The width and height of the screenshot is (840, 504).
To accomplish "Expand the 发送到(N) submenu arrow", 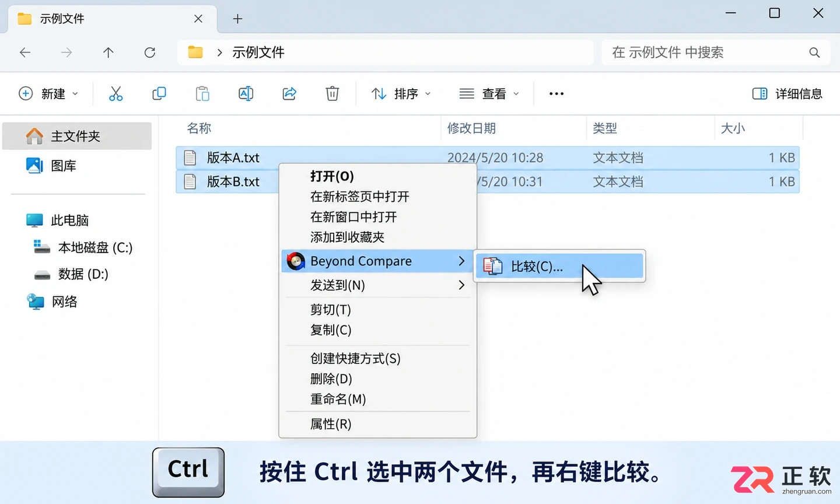I will pyautogui.click(x=461, y=285).
